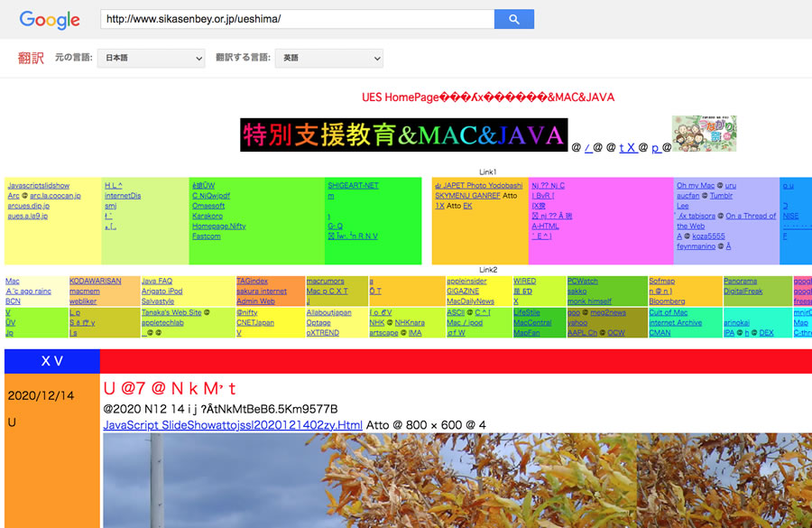
Task: Open the JavaScript SlideShow 2020121402zy.Html link
Action: tap(233, 425)
